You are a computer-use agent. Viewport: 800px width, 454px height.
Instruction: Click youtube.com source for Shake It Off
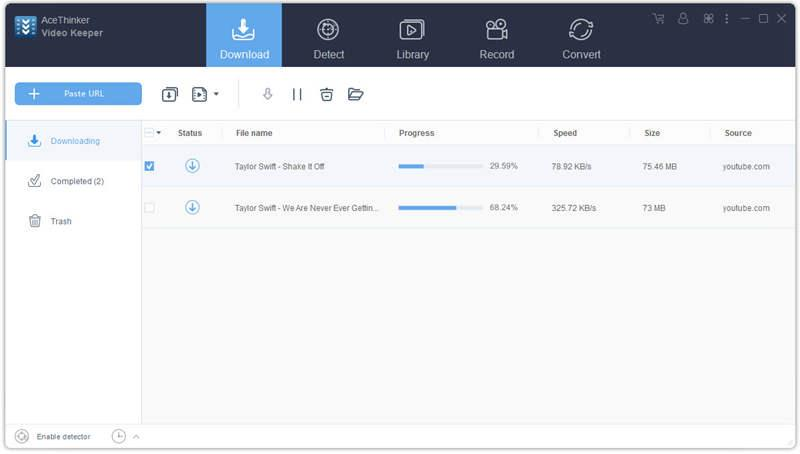(745, 166)
